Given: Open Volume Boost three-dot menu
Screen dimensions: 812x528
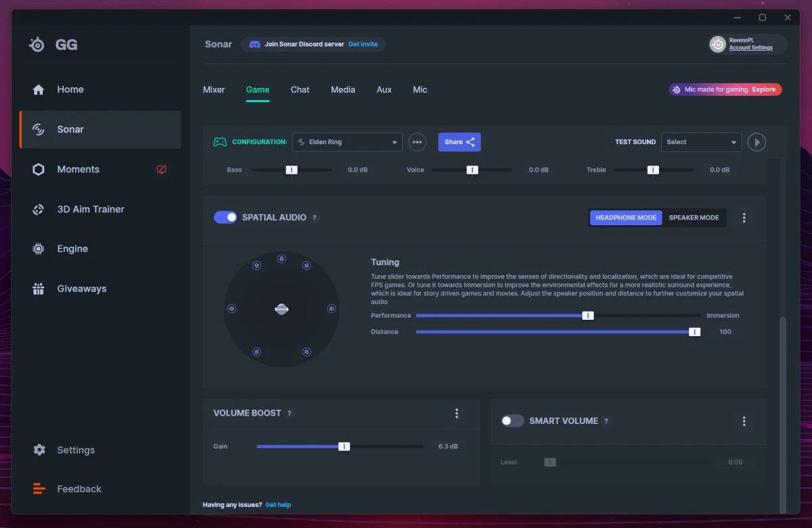Looking at the screenshot, I should pos(457,413).
